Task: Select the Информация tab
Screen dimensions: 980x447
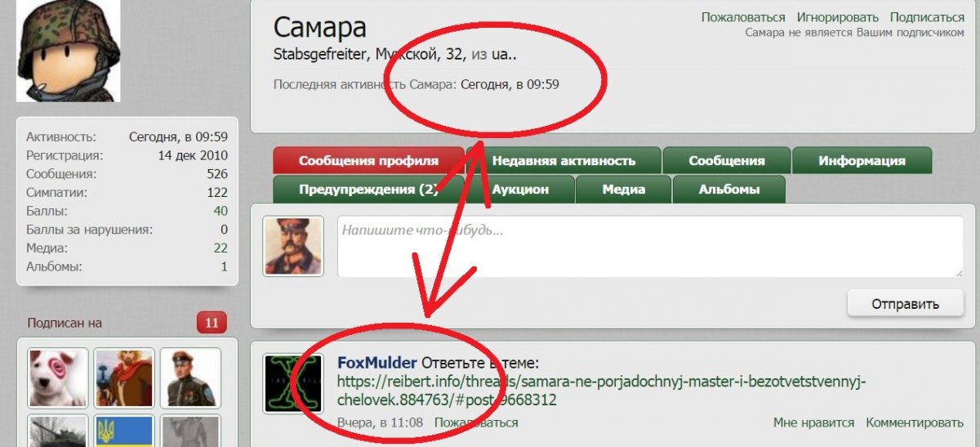Action: pos(862,161)
